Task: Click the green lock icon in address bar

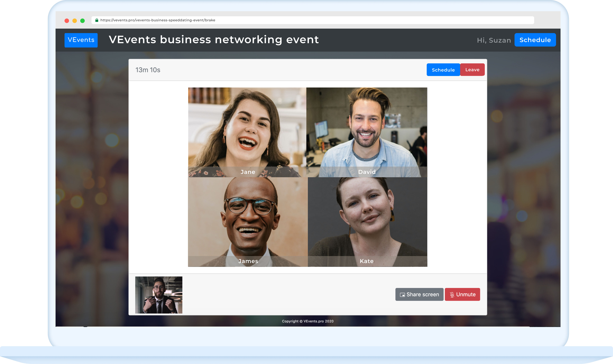Action: (97, 20)
